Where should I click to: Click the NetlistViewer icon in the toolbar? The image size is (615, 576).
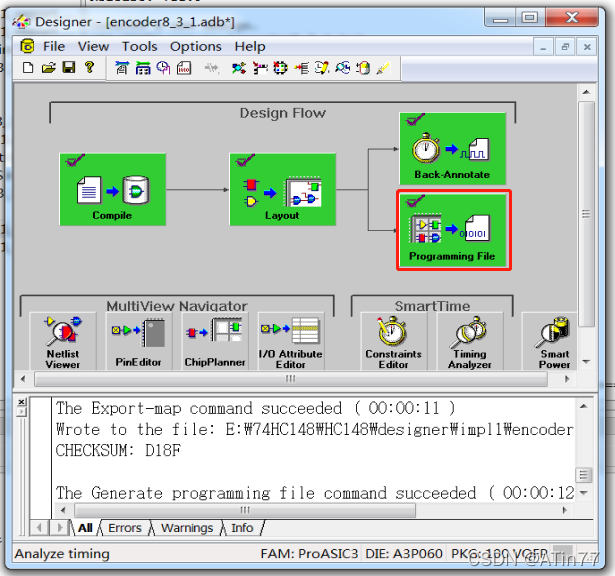(238, 68)
